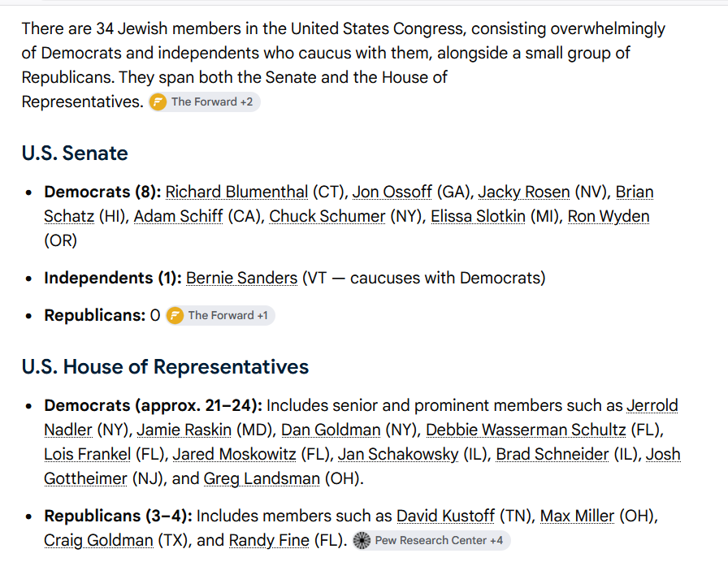Image resolution: width=728 pixels, height=562 pixels.
Task: Click the Debbie Wasserman Schultz link
Action: 526,430
